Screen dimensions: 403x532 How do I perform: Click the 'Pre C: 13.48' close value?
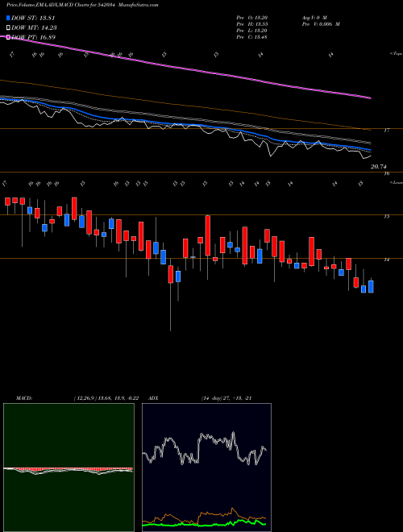tap(253, 36)
